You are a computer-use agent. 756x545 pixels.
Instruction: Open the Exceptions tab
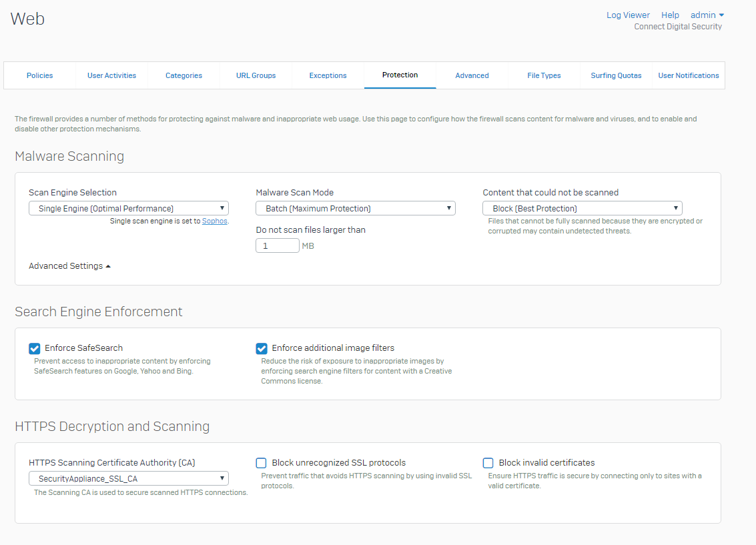[x=328, y=75]
